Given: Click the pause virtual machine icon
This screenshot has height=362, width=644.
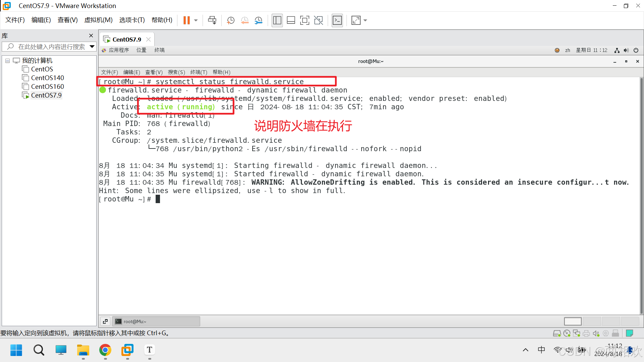Looking at the screenshot, I should 186,20.
